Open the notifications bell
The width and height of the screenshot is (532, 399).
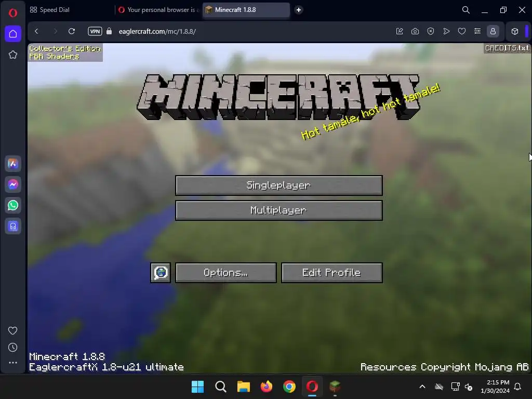(x=518, y=387)
